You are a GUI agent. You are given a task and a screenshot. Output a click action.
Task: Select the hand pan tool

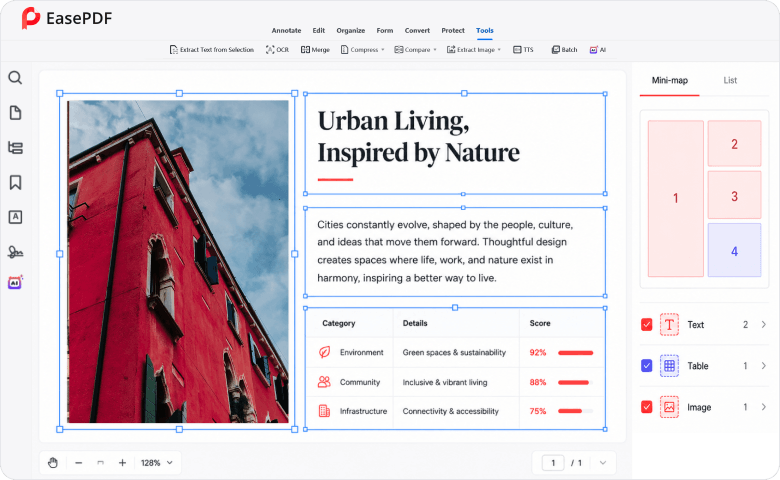(53, 463)
